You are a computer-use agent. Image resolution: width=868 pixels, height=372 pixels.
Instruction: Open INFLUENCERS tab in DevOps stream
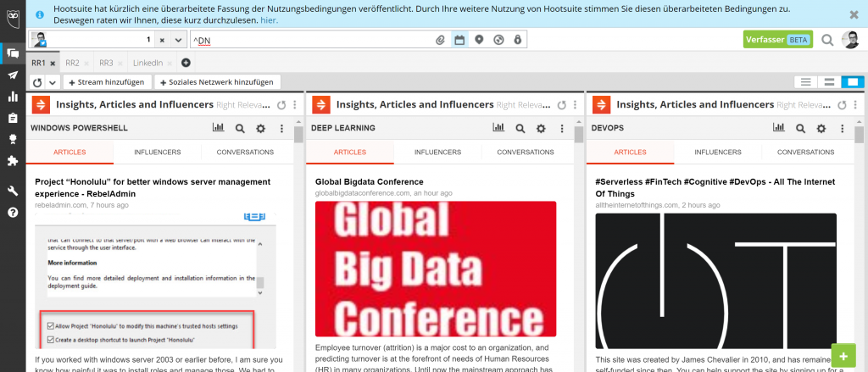(718, 153)
